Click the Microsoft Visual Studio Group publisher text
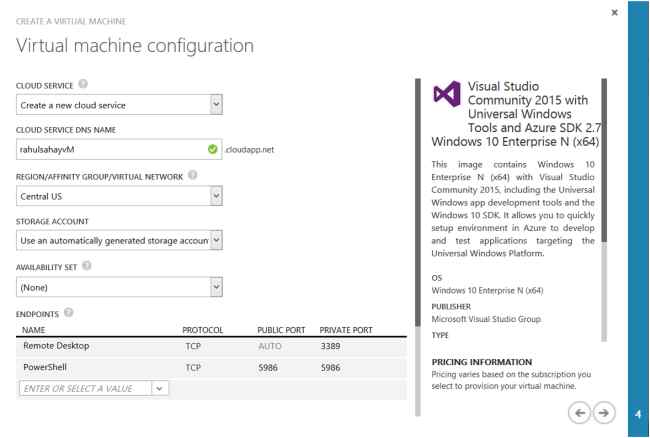This screenshot has height=438, width=650. 486,319
